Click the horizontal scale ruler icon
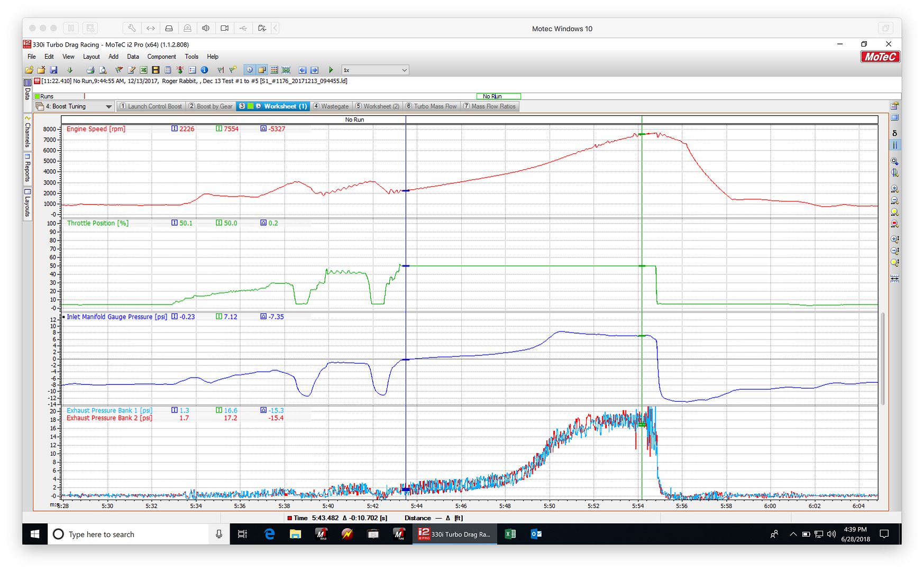The height and width of the screenshot is (571, 924). tap(895, 278)
